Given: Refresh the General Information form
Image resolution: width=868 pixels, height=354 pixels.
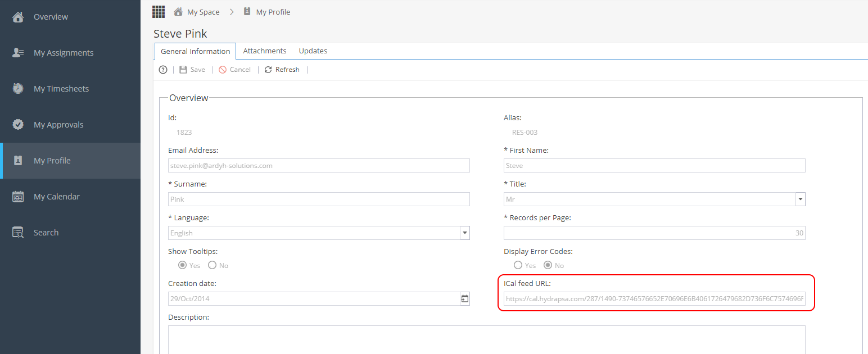Looking at the screenshot, I should pos(282,69).
